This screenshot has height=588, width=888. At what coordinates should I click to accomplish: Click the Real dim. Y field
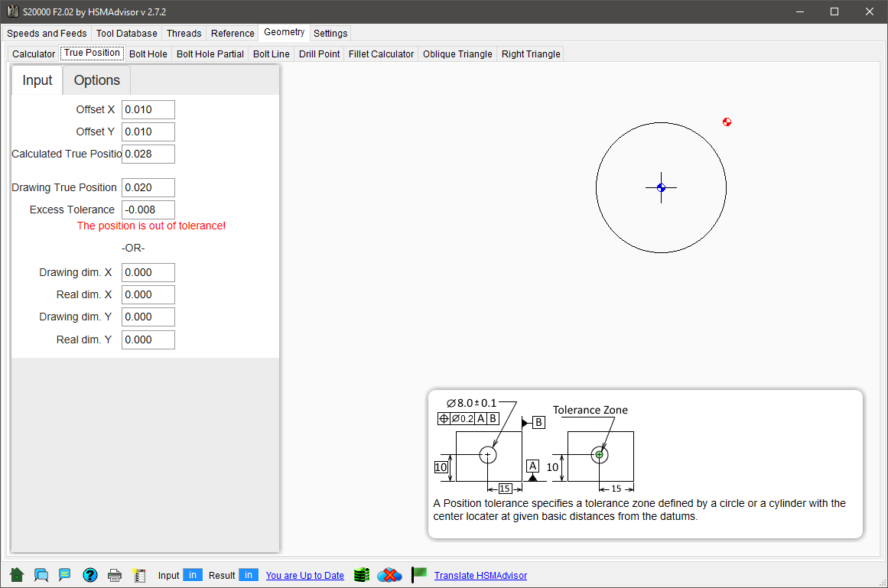[148, 340]
